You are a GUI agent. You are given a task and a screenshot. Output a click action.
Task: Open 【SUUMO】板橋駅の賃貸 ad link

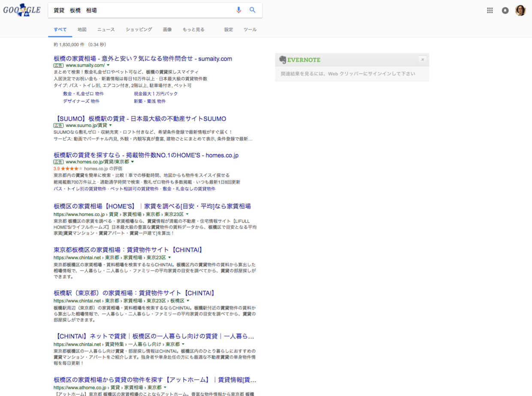pos(140,119)
